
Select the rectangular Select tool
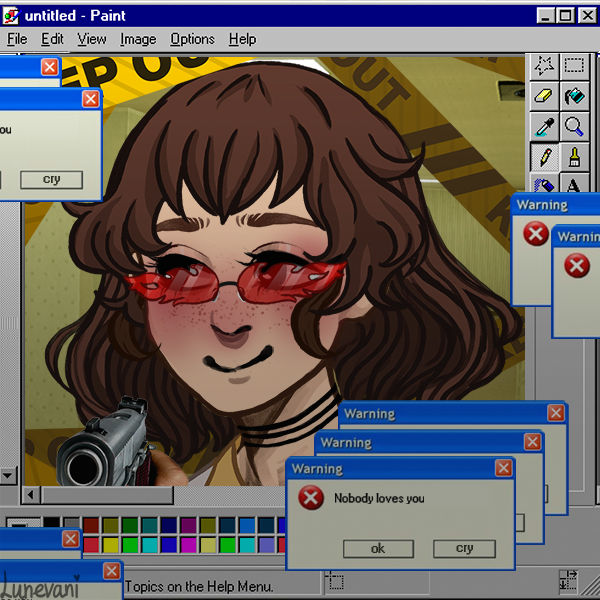point(574,67)
